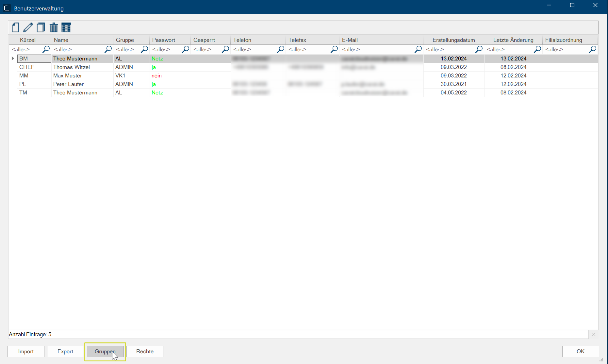Click the magnifier in Name filter
Viewport: 608px width, 364px height.
(x=108, y=49)
